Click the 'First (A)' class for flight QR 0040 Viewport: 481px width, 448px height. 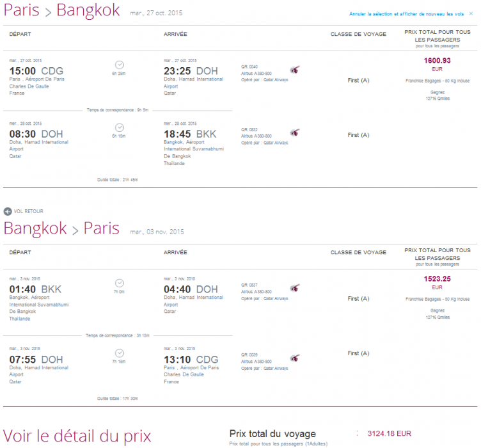pos(358,80)
